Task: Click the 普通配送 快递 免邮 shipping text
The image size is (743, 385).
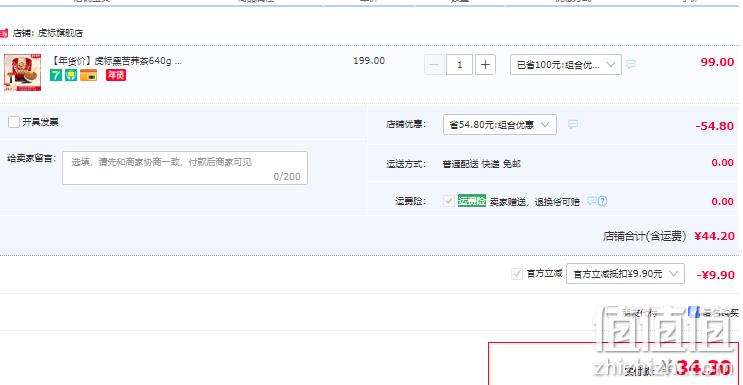Action: [x=481, y=164]
